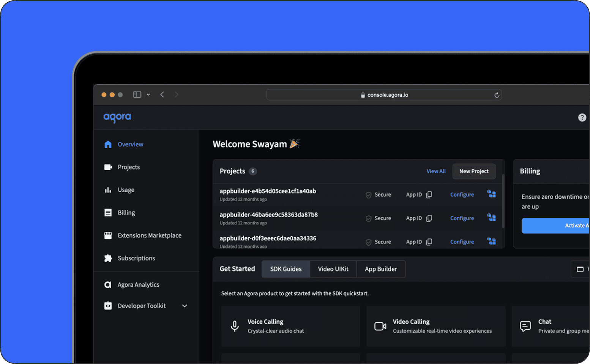Image resolution: width=590 pixels, height=364 pixels.
Task: Reload the page with the refresh icon
Action: [496, 95]
